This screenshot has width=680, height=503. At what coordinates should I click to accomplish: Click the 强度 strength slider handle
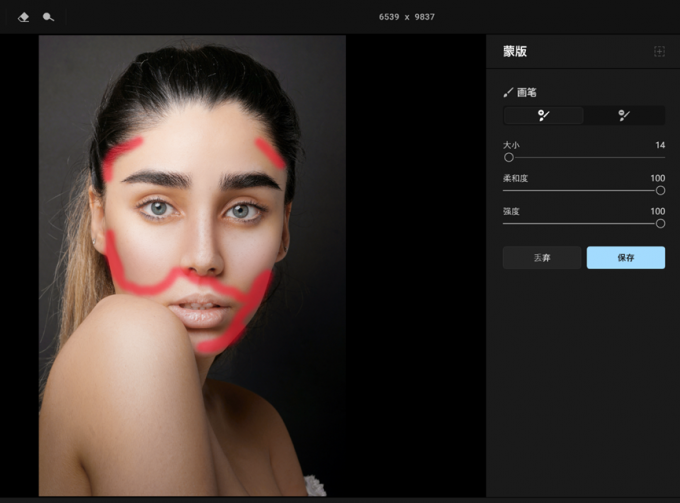[660, 224]
